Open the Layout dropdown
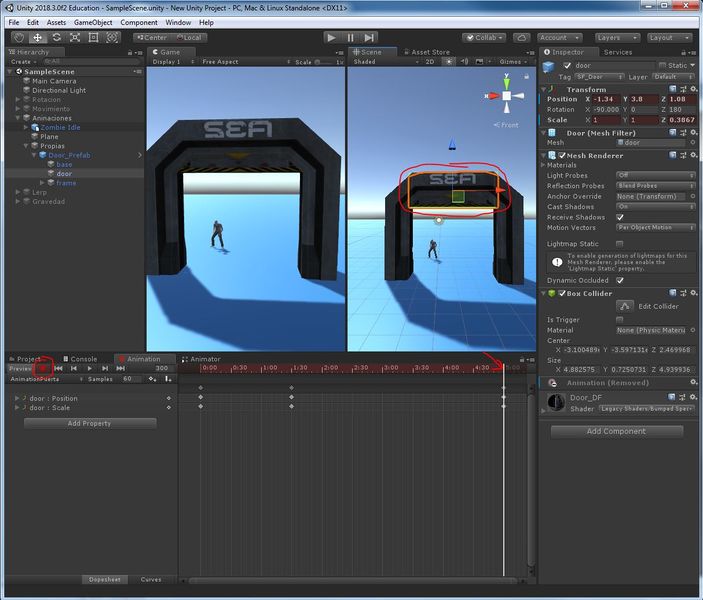The height and width of the screenshot is (600, 703). point(670,38)
